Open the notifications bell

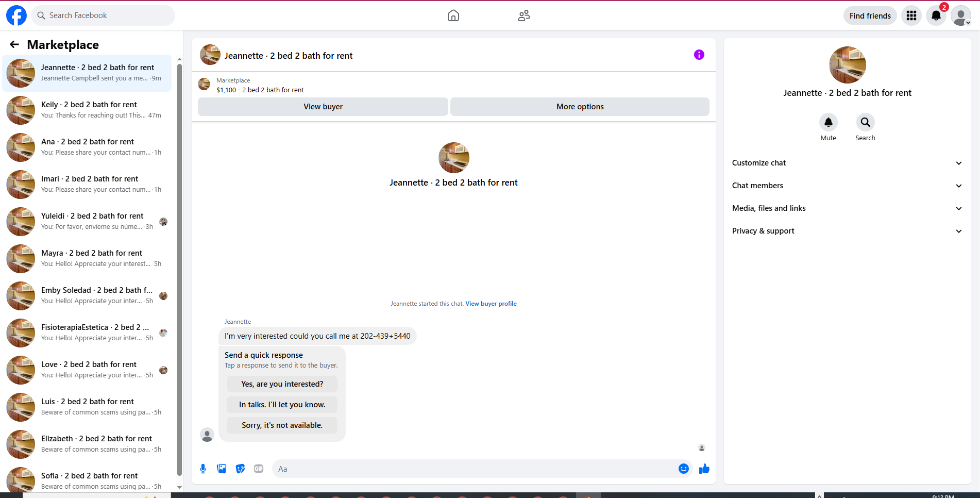(936, 15)
